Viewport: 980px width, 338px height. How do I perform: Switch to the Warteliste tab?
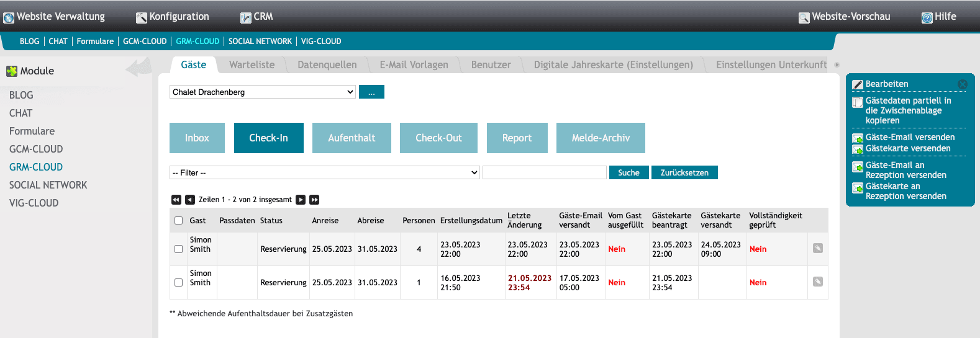tap(252, 64)
